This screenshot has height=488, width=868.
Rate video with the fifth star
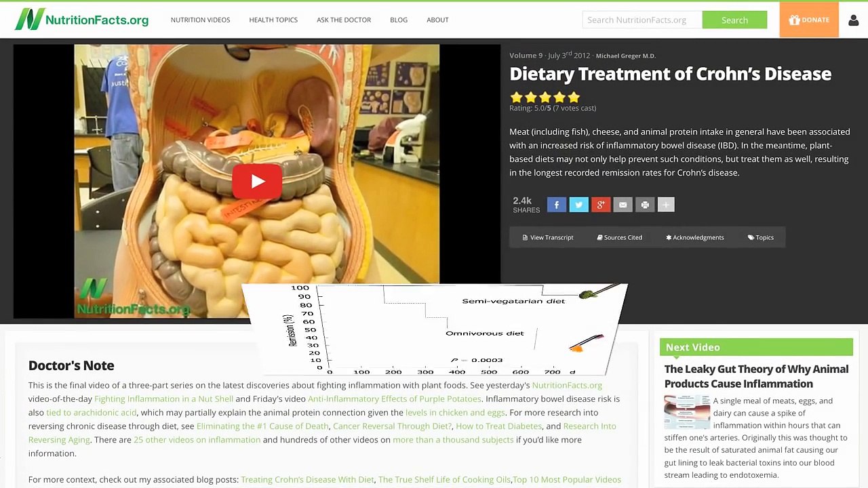574,97
